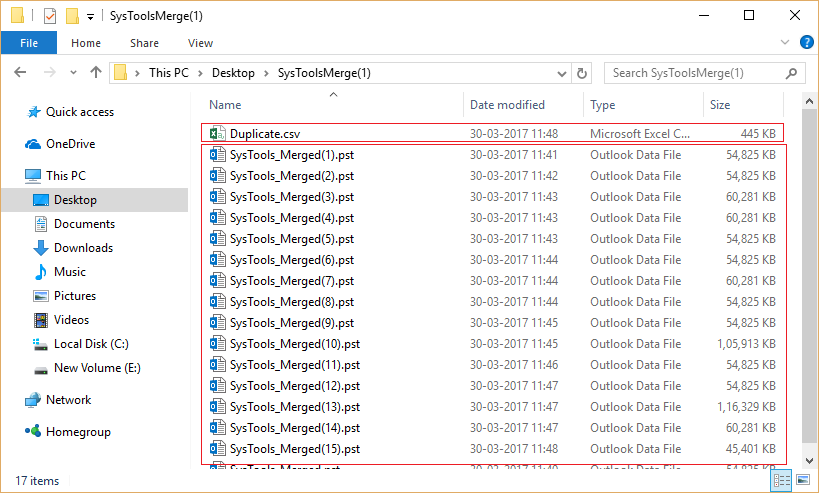Switch to Large icons view layout
The image size is (819, 493).
tap(802, 480)
